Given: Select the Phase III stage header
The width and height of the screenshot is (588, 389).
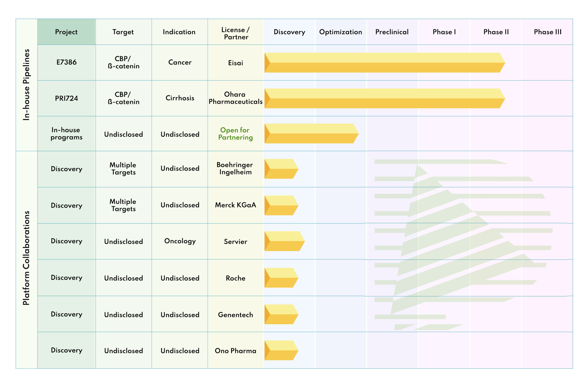Looking at the screenshot, I should tap(548, 32).
